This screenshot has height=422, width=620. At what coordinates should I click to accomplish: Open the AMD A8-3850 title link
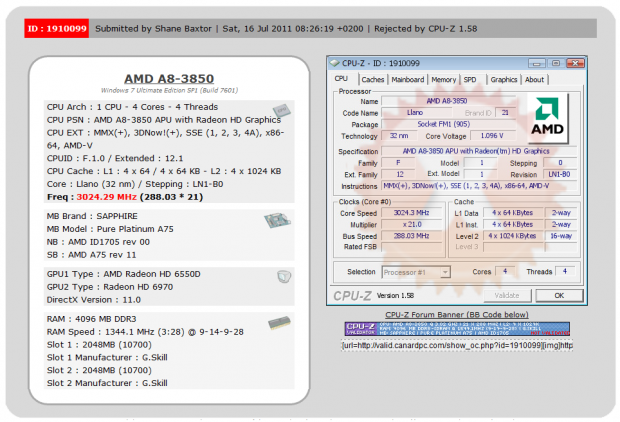click(x=169, y=79)
